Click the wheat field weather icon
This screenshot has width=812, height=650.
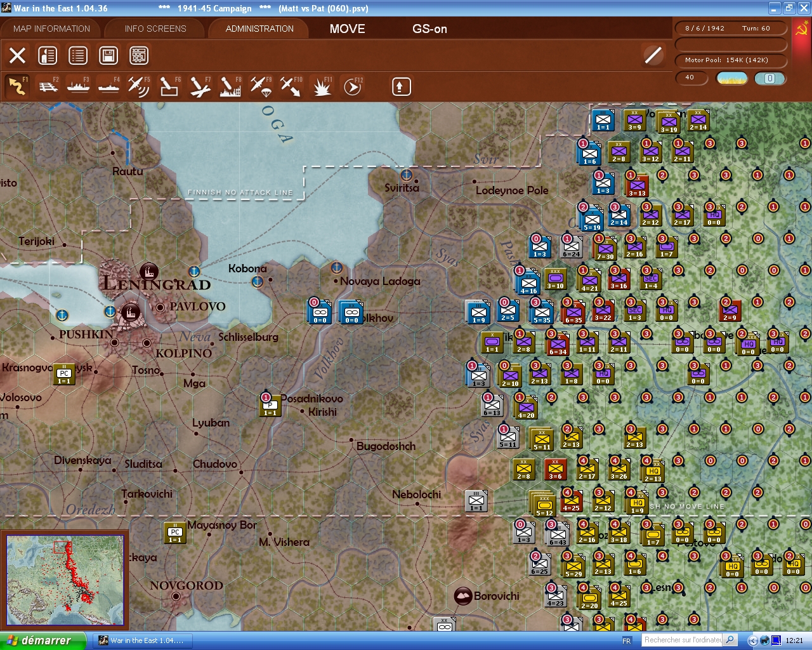coord(732,78)
